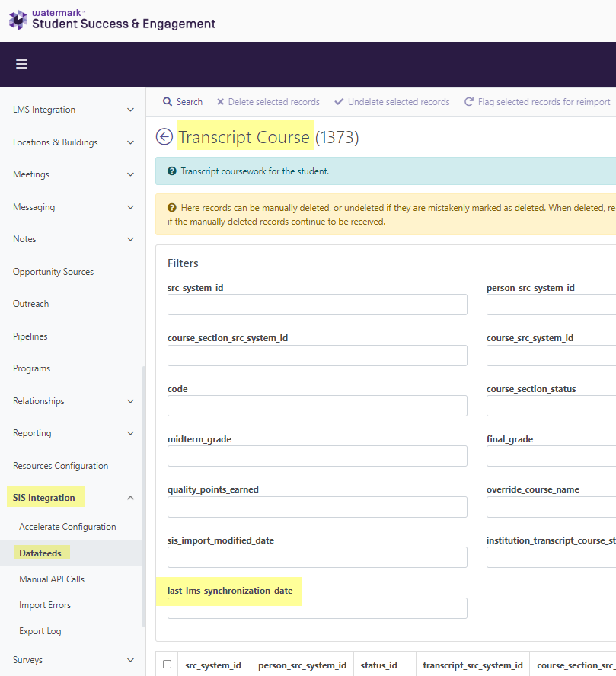The width and height of the screenshot is (616, 676).
Task: Click the transcript_src_system_id column header
Action: pyautogui.click(x=473, y=665)
